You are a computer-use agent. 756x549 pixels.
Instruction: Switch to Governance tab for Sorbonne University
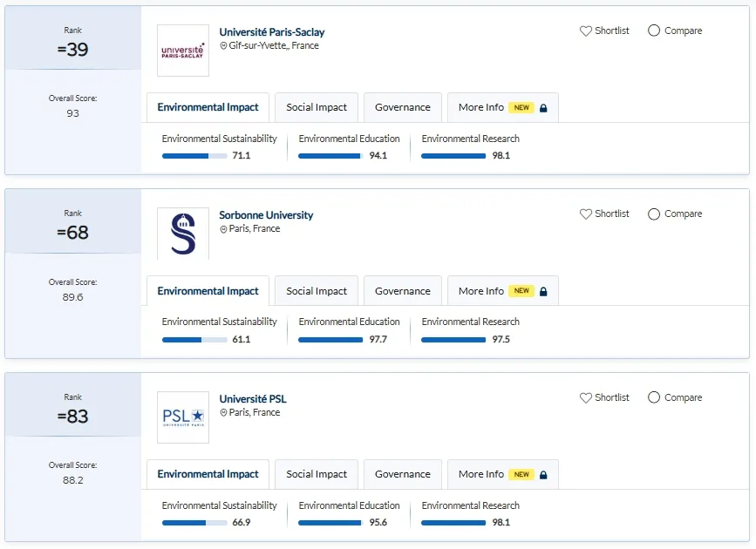tap(403, 291)
